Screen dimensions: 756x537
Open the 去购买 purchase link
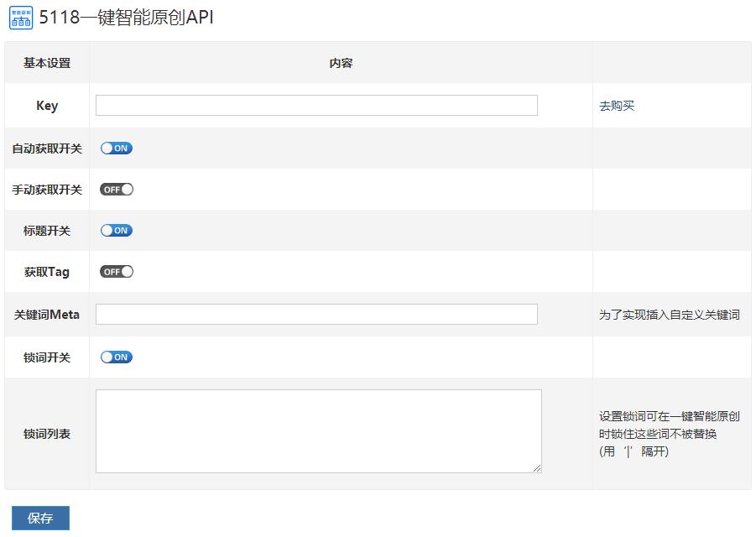pyautogui.click(x=616, y=106)
